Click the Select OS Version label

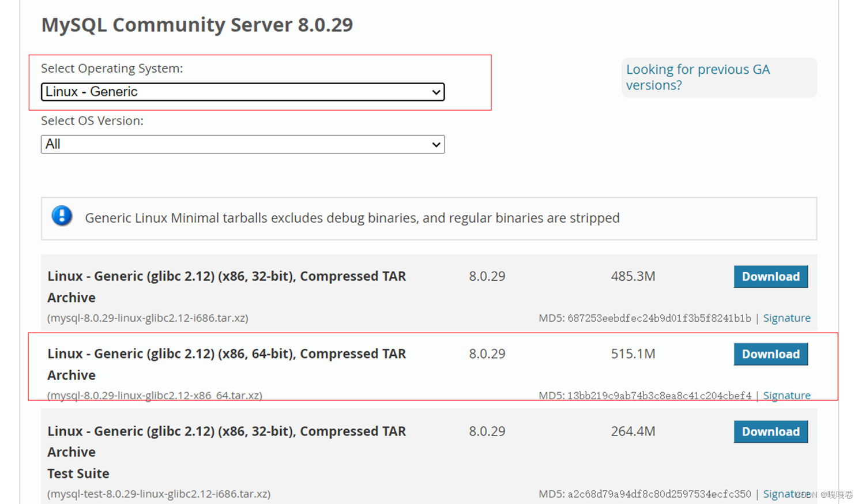tap(92, 121)
